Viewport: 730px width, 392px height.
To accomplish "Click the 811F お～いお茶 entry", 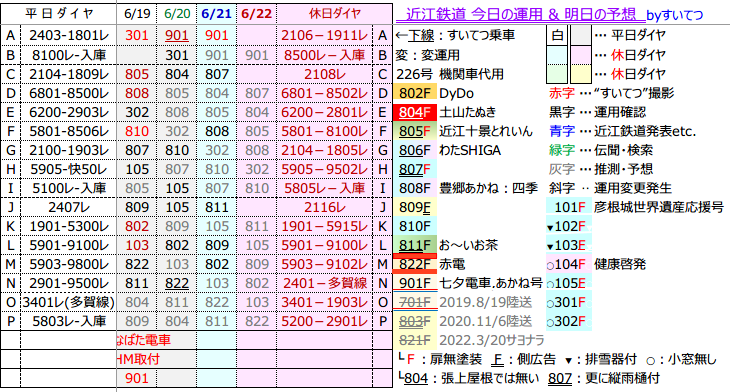I will click(446, 245).
